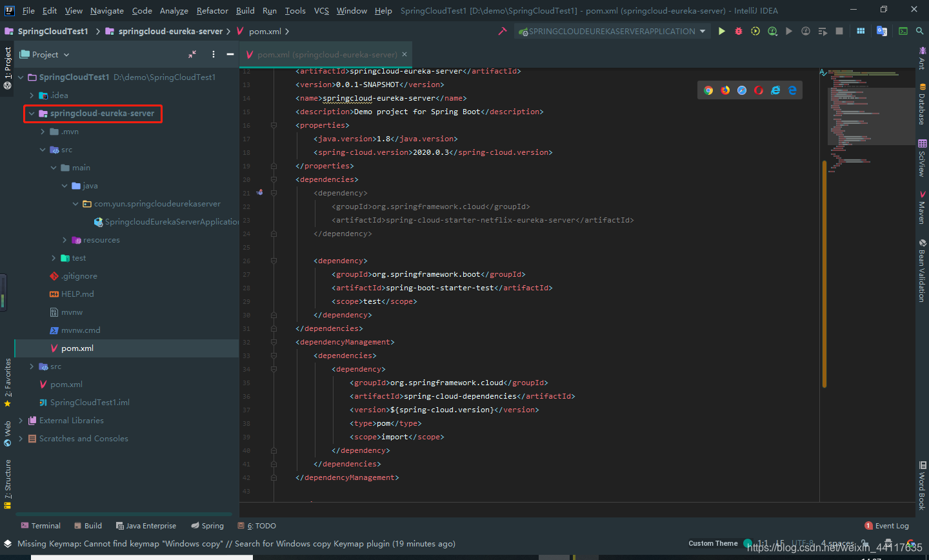Click UTF-8 encoding in status bar

pos(803,543)
